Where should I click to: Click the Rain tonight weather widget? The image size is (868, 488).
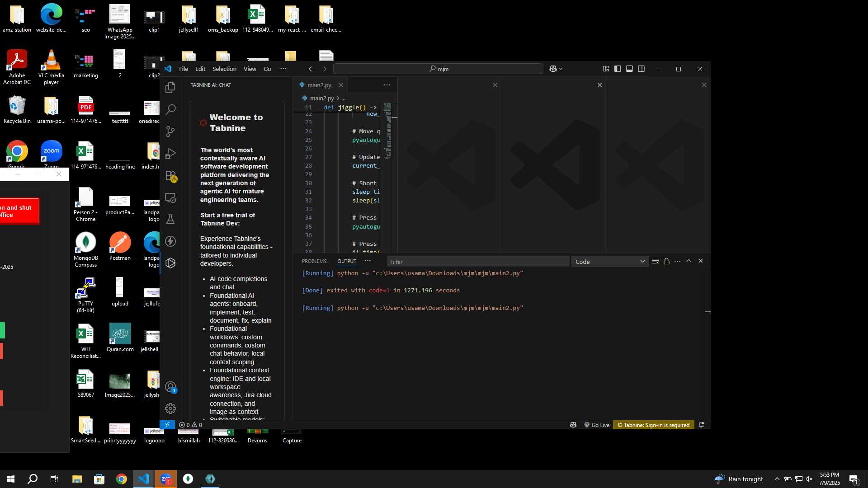pyautogui.click(x=739, y=479)
